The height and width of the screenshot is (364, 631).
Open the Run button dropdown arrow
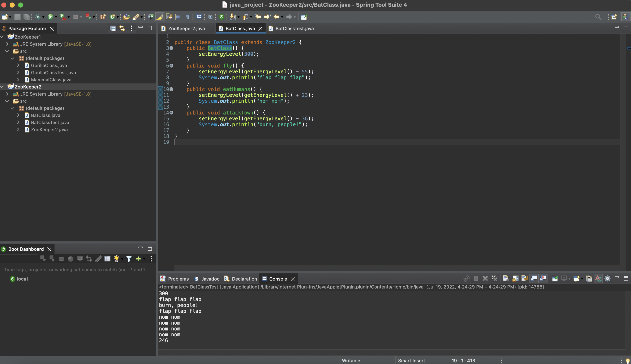click(x=56, y=17)
